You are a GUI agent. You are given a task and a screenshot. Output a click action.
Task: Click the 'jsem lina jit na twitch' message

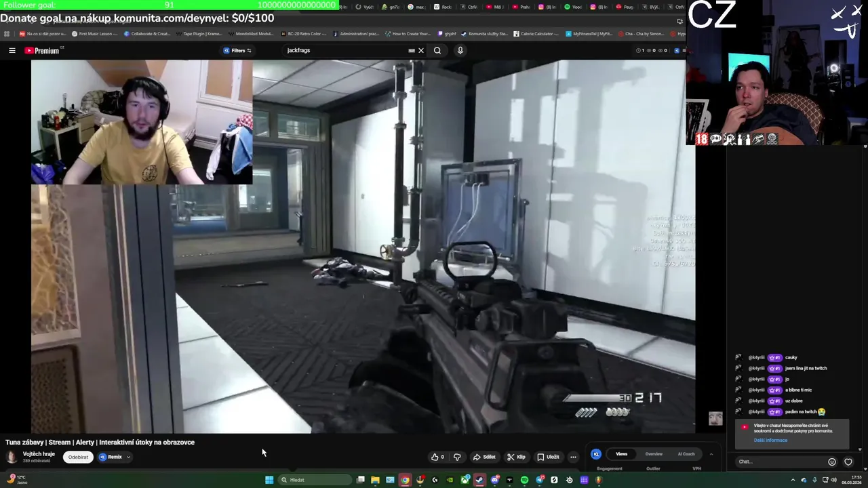pyautogui.click(x=806, y=368)
